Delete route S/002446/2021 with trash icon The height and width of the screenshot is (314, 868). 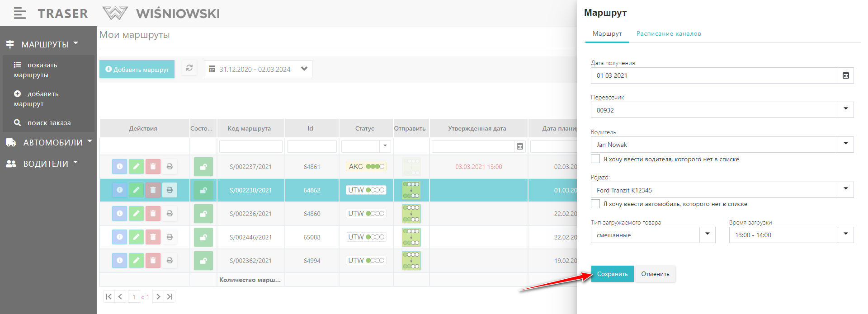pos(153,237)
